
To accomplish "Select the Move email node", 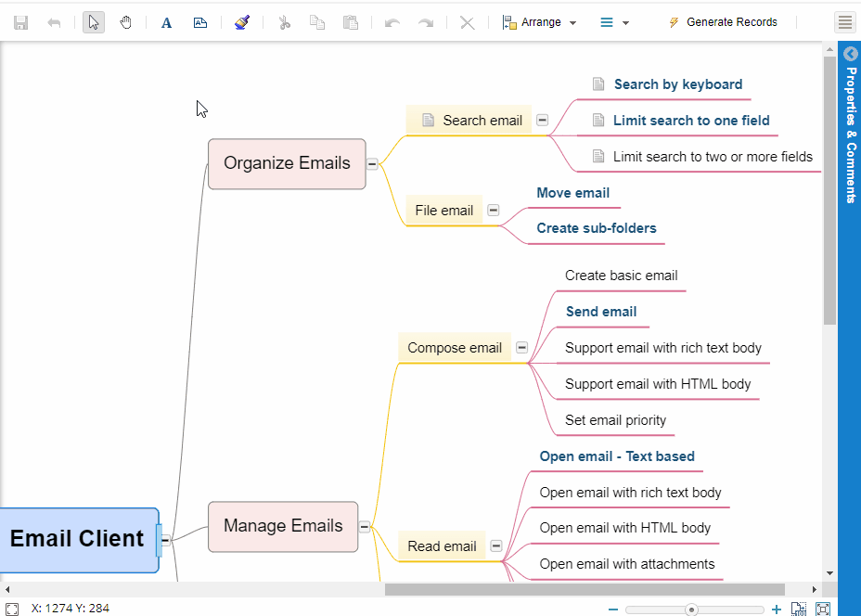I will [572, 193].
